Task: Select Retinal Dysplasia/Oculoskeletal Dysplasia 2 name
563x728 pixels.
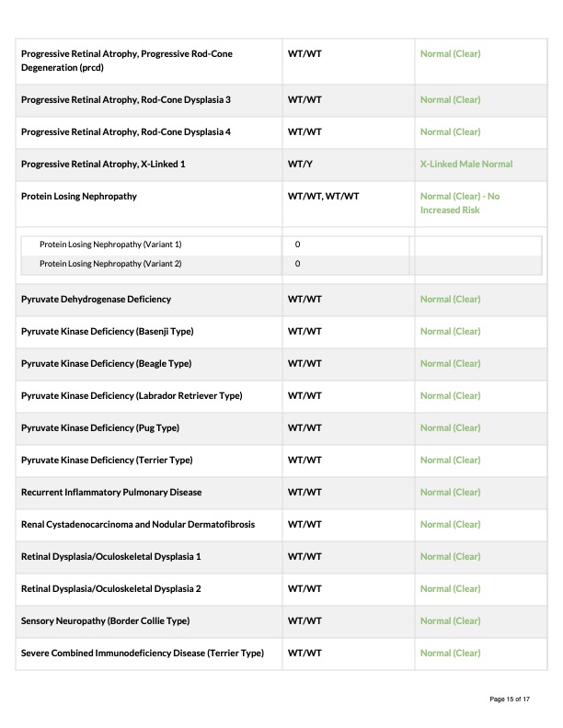Action: coord(111,588)
